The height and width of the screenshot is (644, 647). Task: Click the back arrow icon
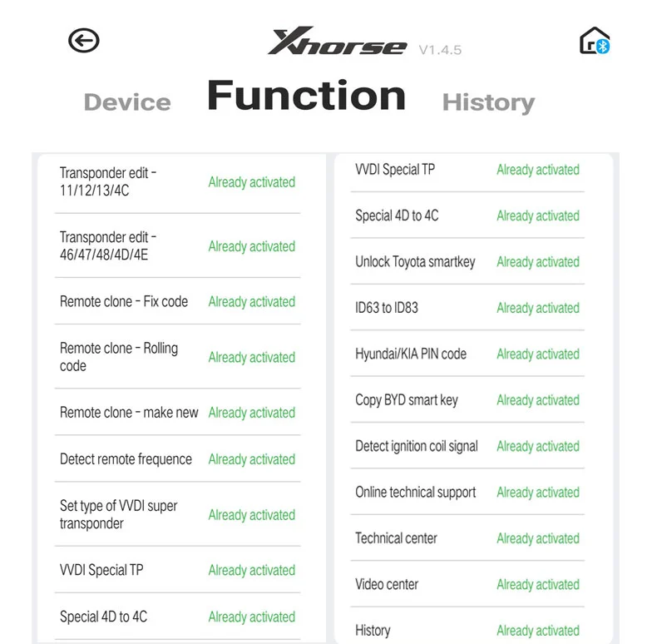[84, 41]
